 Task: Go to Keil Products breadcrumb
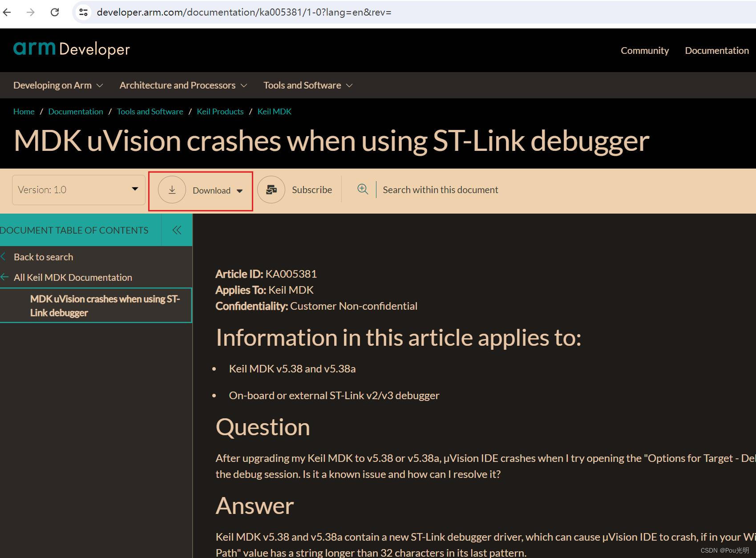point(220,112)
